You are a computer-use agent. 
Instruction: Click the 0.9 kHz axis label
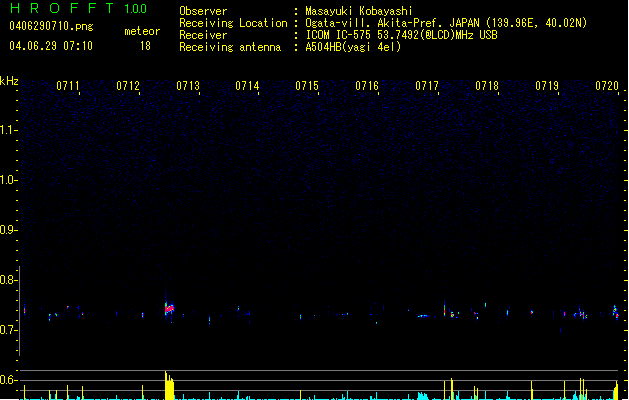pos(8,230)
